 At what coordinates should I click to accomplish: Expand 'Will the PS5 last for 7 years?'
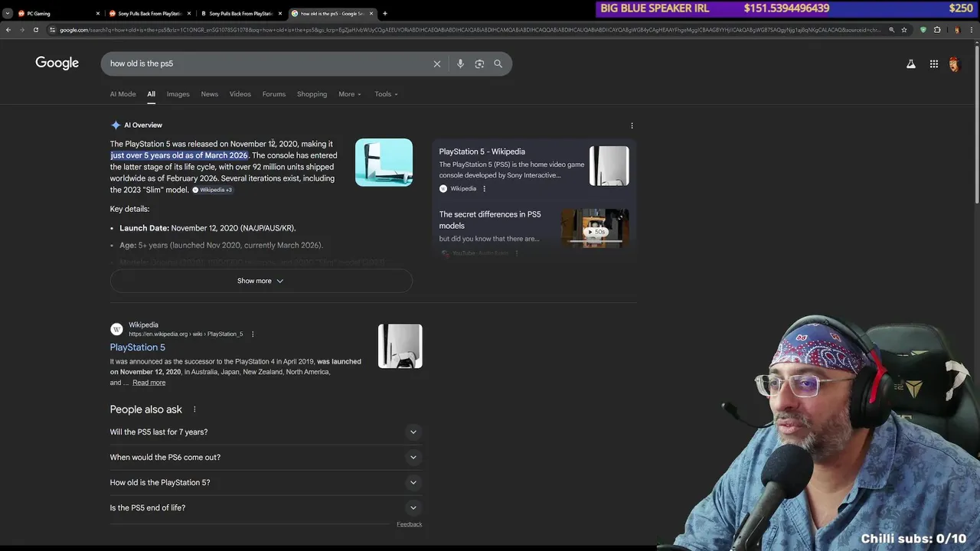click(x=266, y=432)
